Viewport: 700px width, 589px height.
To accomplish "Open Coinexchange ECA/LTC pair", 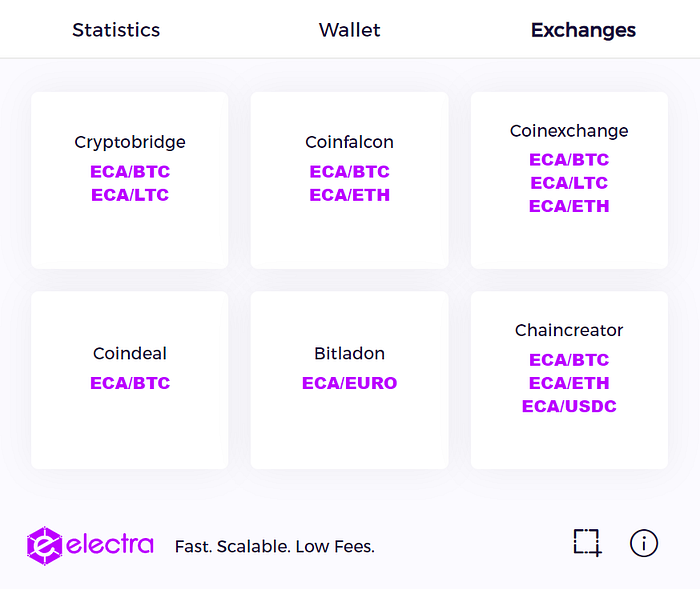I will coord(569,183).
